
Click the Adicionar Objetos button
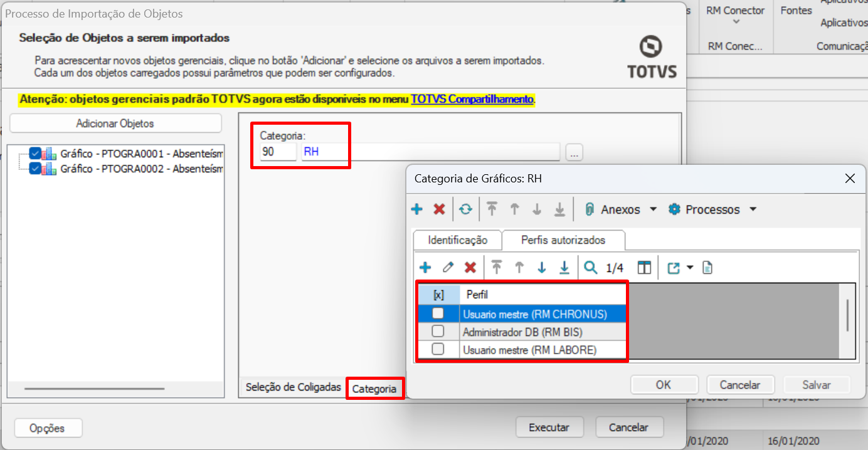tap(115, 123)
